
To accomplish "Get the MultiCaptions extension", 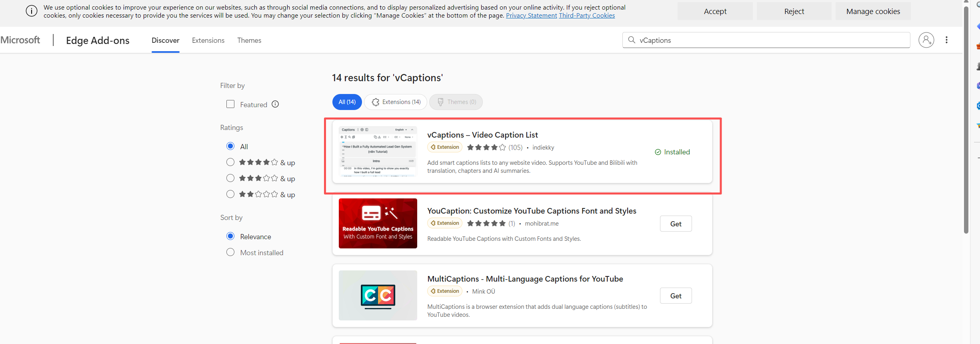I will point(676,296).
